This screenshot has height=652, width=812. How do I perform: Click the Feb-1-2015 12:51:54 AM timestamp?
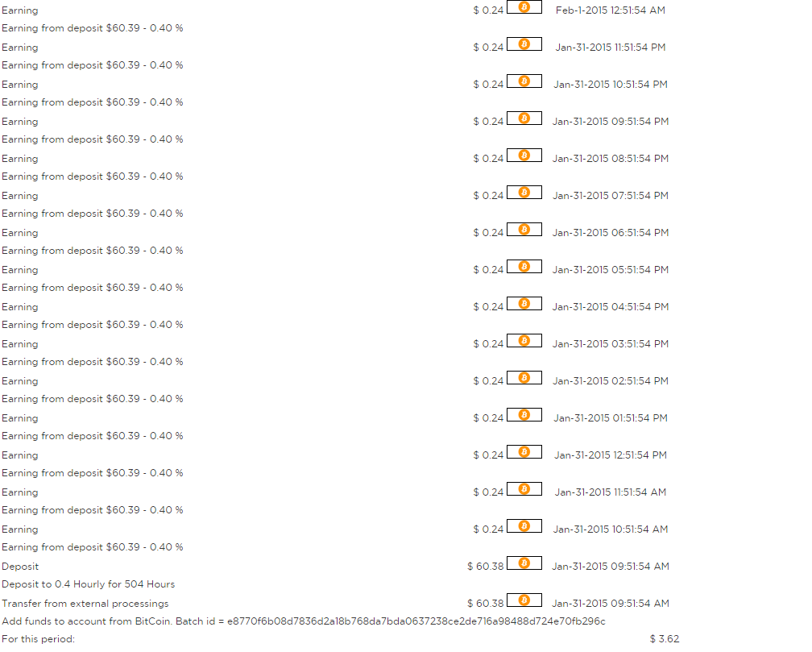(x=611, y=10)
